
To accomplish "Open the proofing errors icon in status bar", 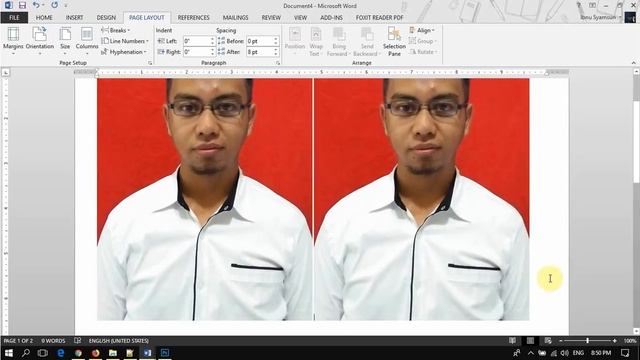I will click(78, 340).
